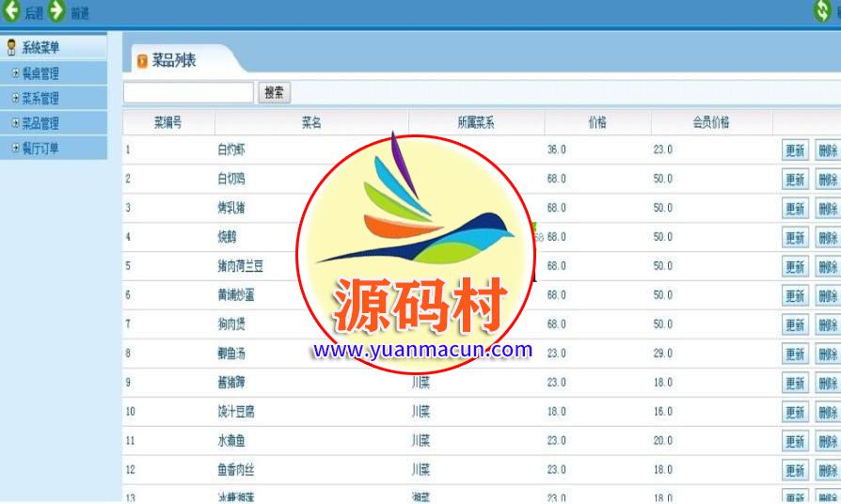
Task: Update the 水煮鱼 dish entry
Action: click(x=795, y=442)
